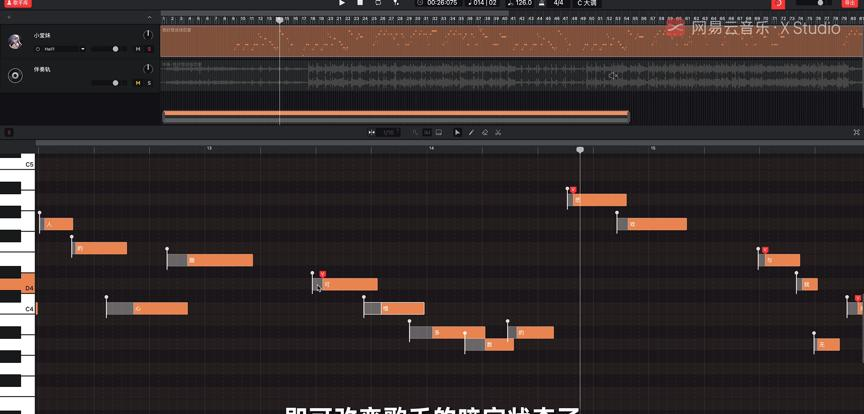Click the bar position display 014|02
The image size is (864, 414).
(x=483, y=3)
